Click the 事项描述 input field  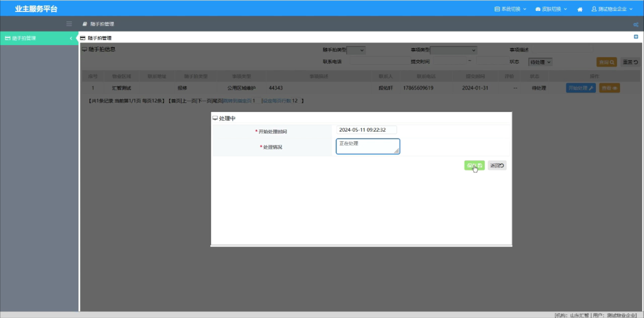tap(562, 49)
